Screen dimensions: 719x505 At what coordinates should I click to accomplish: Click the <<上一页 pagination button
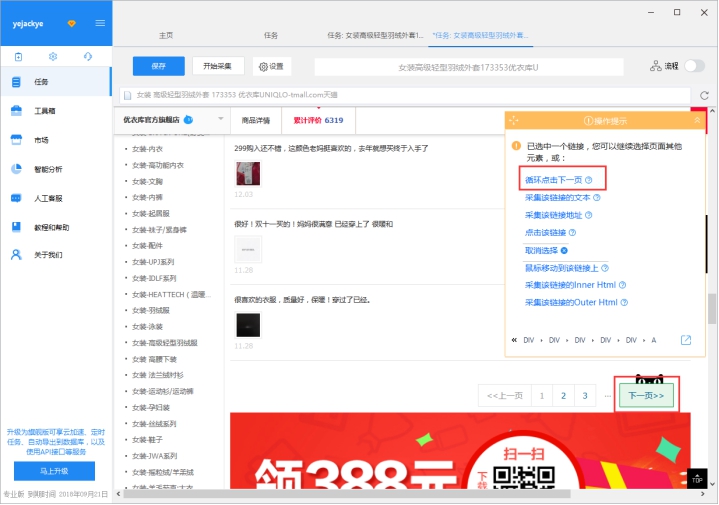click(x=505, y=395)
